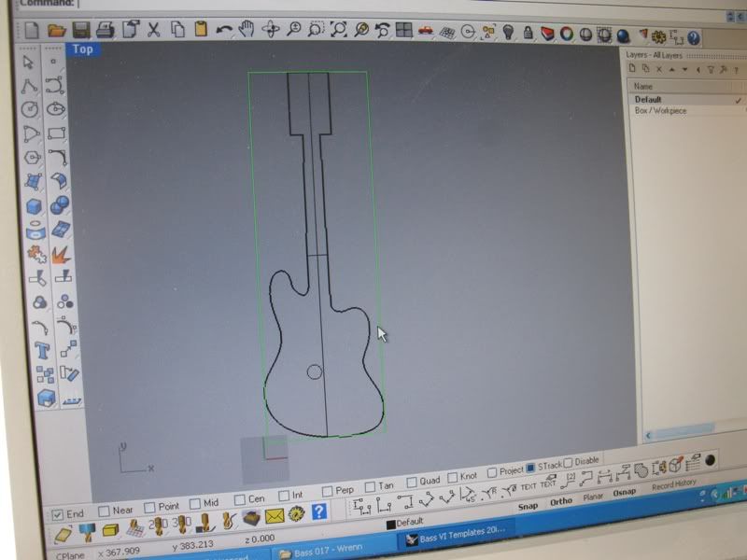Screen dimensions: 747x560
Task: Enable the Project osnap checkbox
Action: pos(492,472)
